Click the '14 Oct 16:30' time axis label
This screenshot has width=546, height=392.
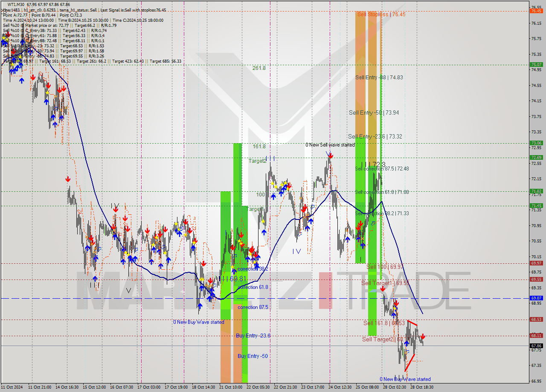point(67,387)
